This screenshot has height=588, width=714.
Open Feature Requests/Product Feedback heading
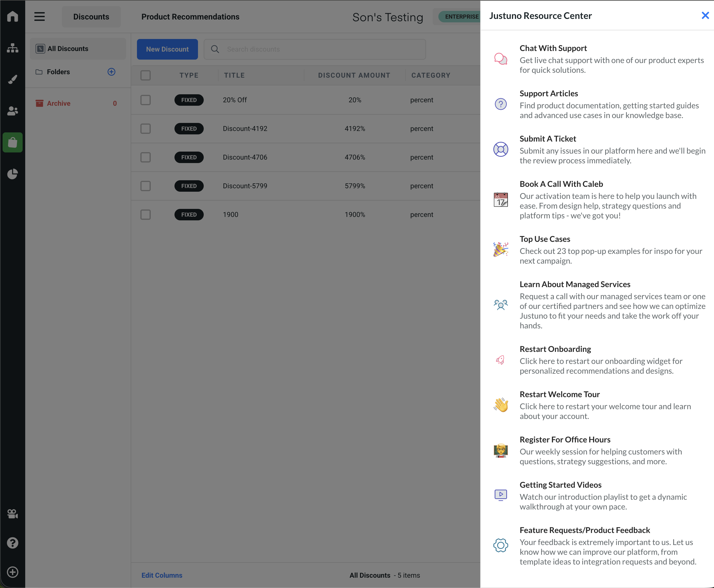(584, 530)
